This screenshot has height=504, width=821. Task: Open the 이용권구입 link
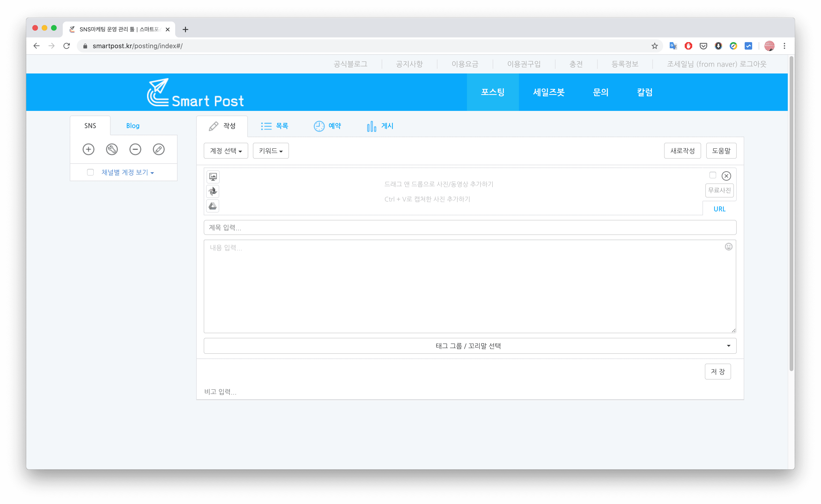pos(524,64)
